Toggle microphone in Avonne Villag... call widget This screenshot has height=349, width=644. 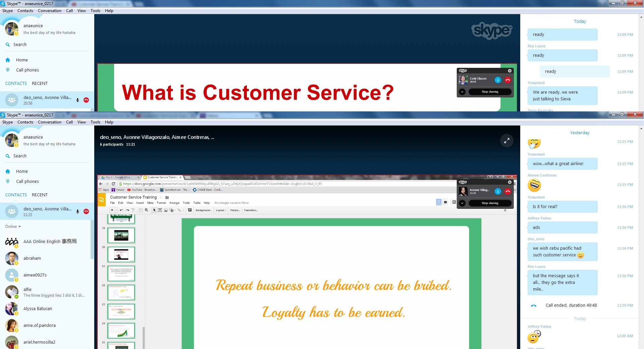[498, 191]
